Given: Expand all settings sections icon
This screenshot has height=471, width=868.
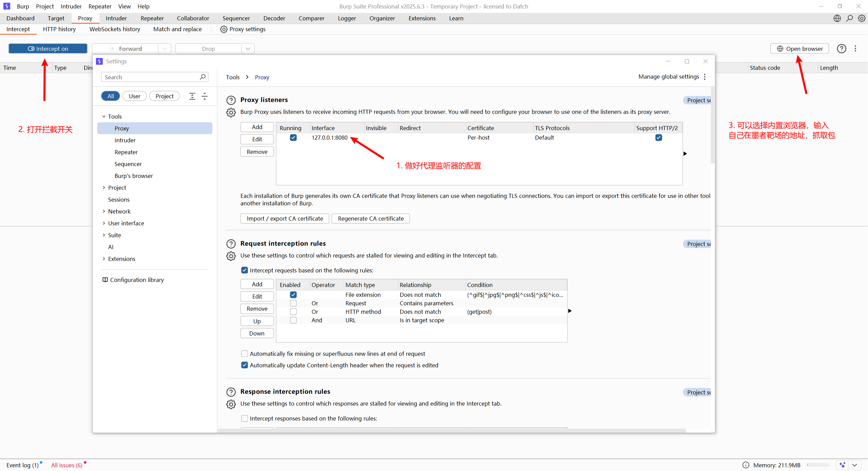Looking at the screenshot, I should point(192,96).
